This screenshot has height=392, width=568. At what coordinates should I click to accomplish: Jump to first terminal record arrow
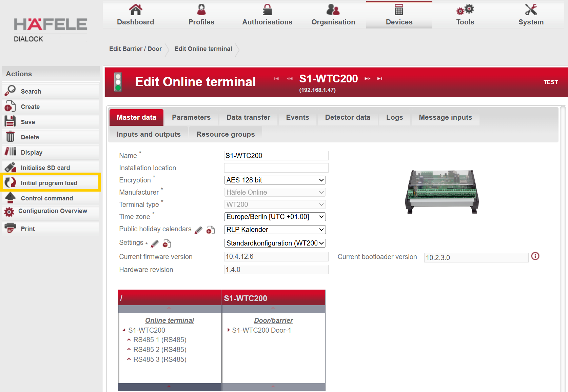tap(276, 79)
